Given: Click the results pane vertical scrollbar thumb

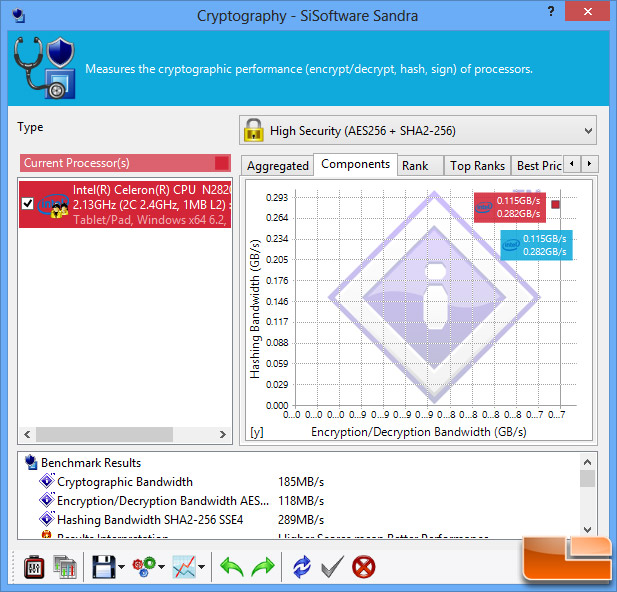Looking at the screenshot, I should 587,479.
